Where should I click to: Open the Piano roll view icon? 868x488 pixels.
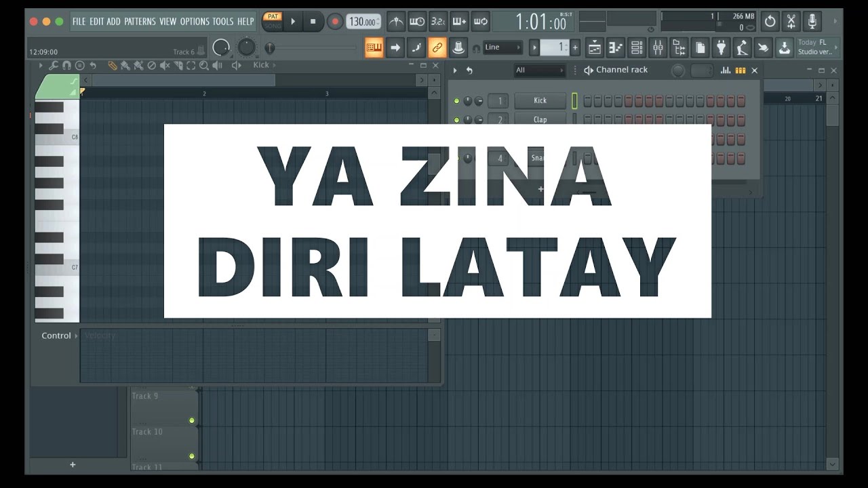616,47
